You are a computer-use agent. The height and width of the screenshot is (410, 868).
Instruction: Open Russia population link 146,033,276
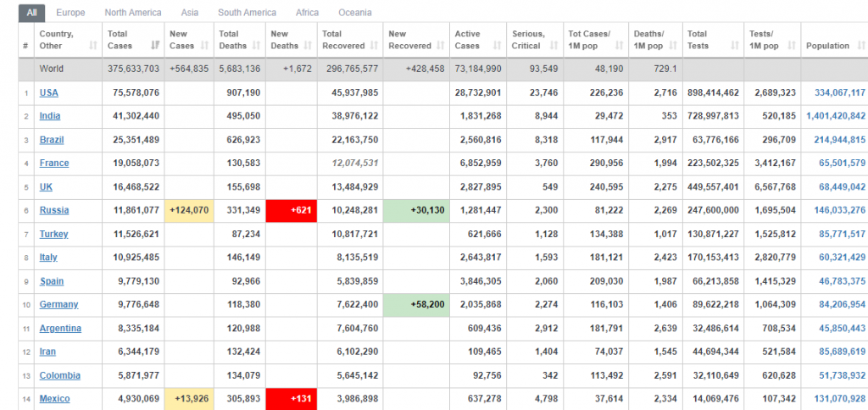pyautogui.click(x=840, y=210)
